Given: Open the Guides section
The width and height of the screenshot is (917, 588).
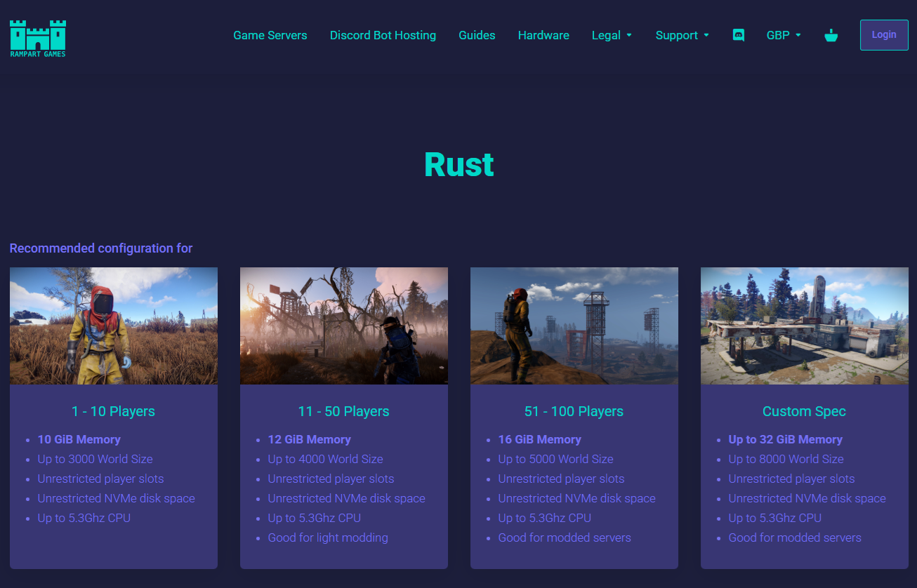Looking at the screenshot, I should [477, 34].
